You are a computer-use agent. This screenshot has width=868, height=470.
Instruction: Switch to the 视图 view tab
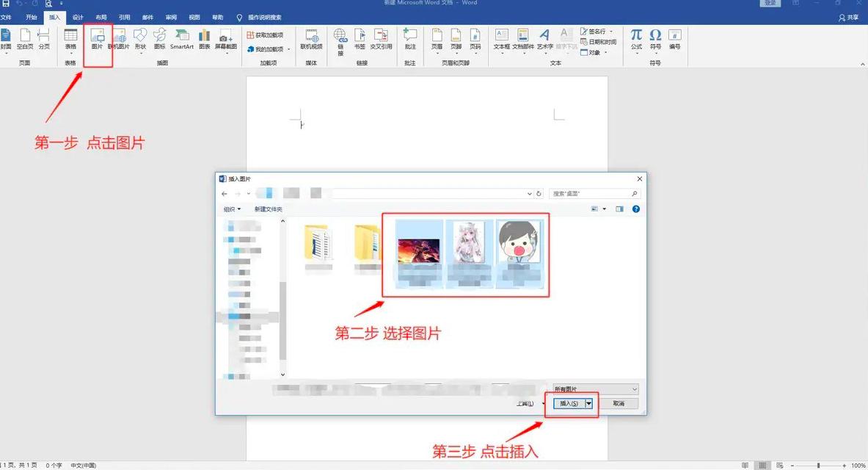(x=194, y=17)
